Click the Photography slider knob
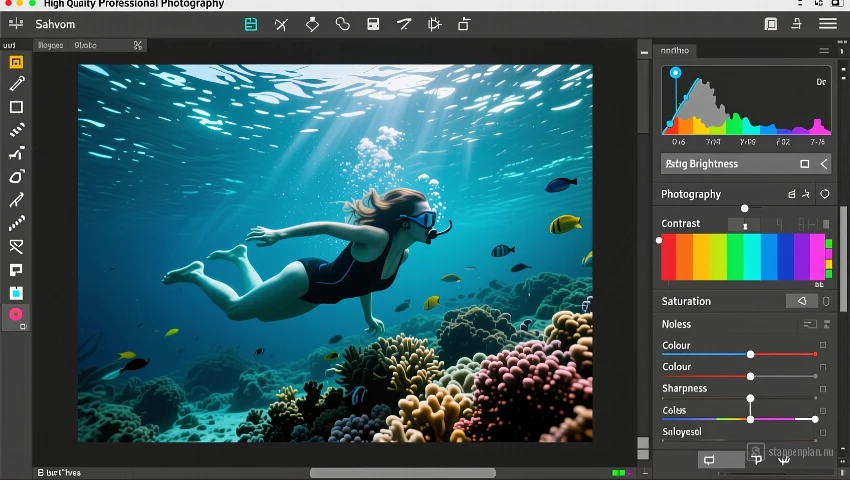 tap(744, 208)
